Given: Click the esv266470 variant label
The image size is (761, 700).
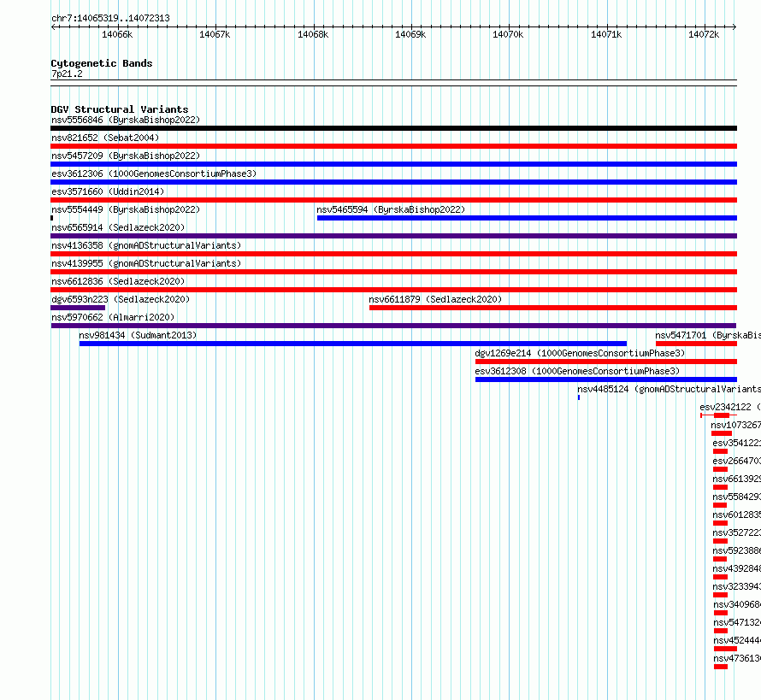Looking at the screenshot, I should [737, 461].
